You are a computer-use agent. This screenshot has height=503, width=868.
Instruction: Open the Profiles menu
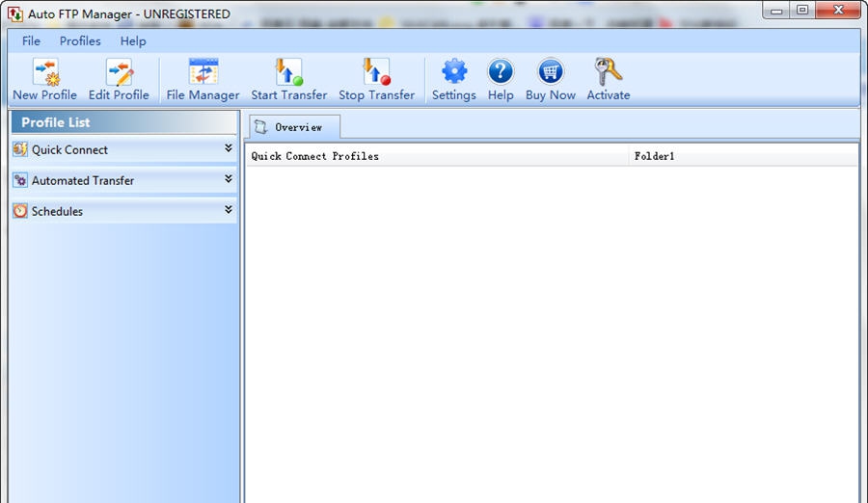(80, 40)
